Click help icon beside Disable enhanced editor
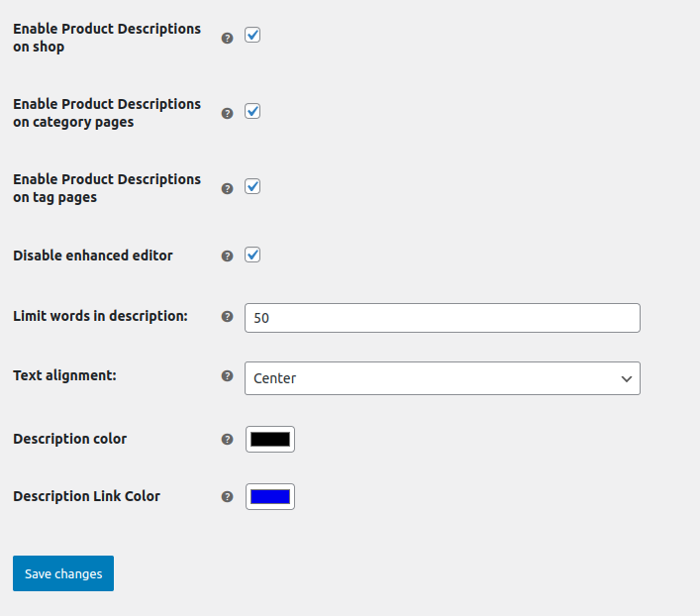 pos(227,256)
